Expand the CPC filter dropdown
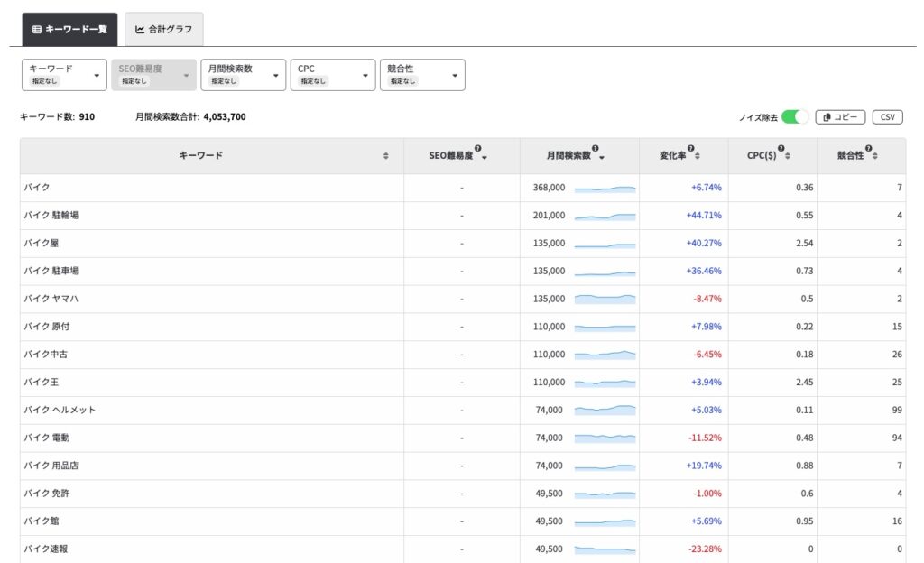This screenshot has width=924, height=563. click(x=332, y=75)
